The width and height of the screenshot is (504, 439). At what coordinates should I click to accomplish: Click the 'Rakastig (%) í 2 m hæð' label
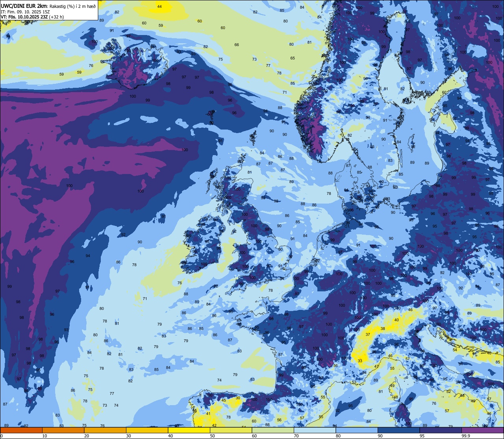point(72,6)
